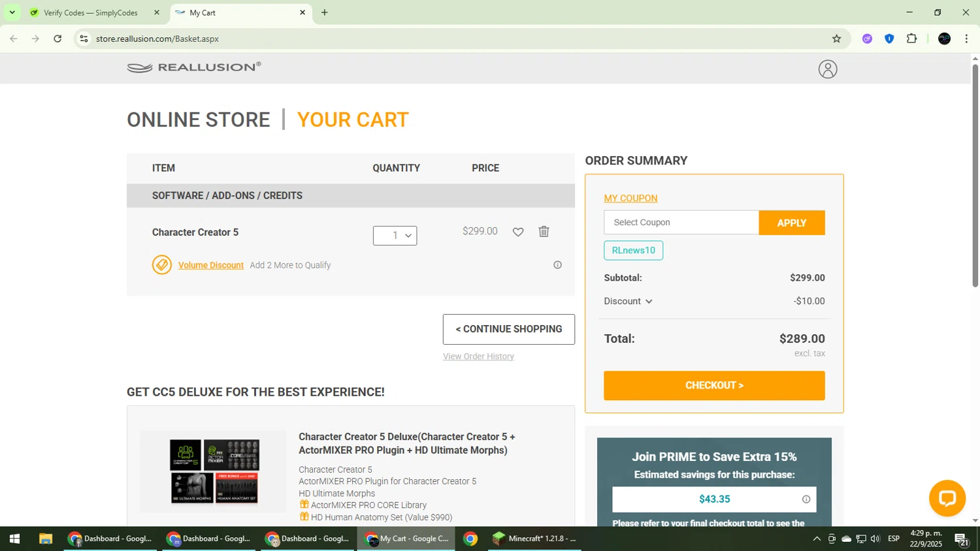Open info icon in Volume Discount row
This screenshot has width=980, height=551.
[557, 265]
